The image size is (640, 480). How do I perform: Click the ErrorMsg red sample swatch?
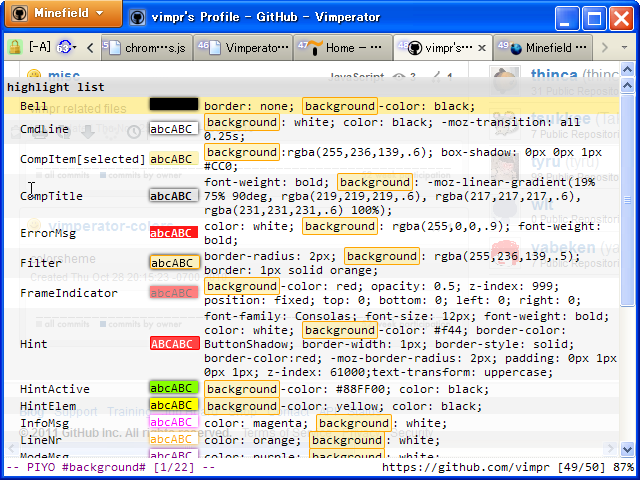coord(174,233)
